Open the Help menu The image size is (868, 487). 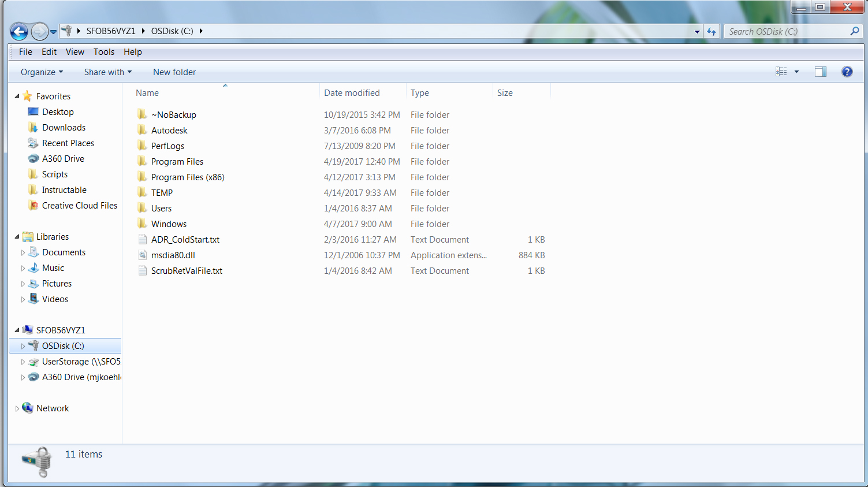pyautogui.click(x=133, y=52)
